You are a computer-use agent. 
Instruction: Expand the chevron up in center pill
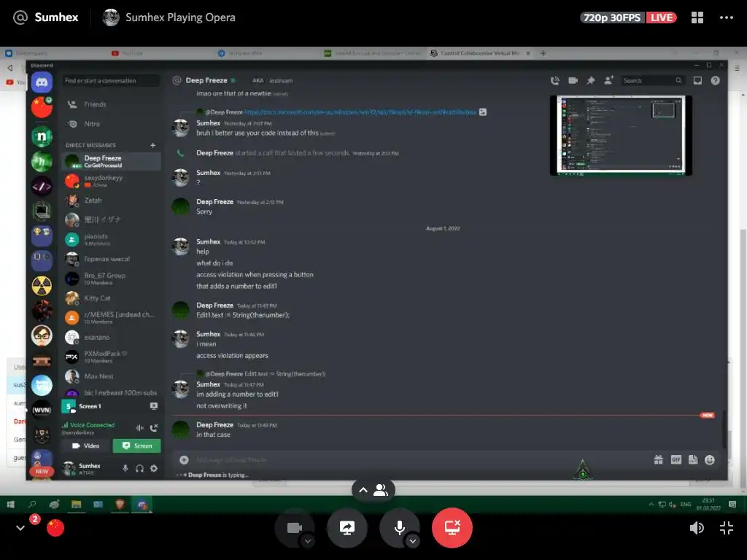(x=363, y=490)
